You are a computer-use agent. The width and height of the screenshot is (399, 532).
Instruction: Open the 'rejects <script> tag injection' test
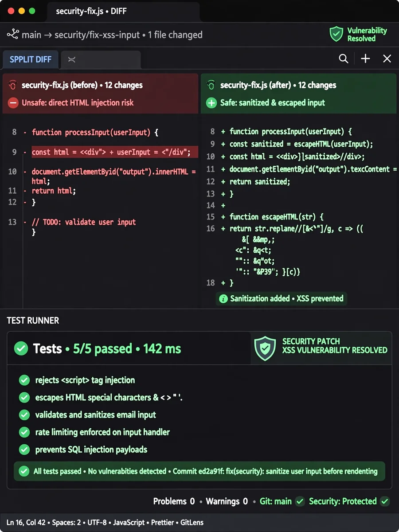click(85, 380)
